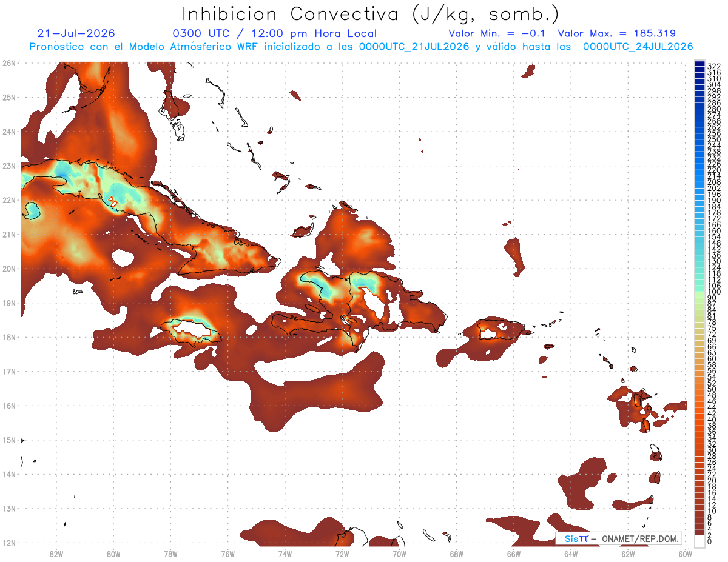Click the '20N' latitude label
This screenshot has height=562, width=728.
tap(8, 269)
